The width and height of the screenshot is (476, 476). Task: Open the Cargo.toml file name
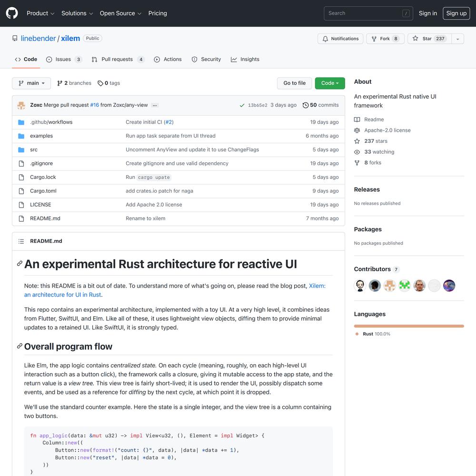[43, 191]
